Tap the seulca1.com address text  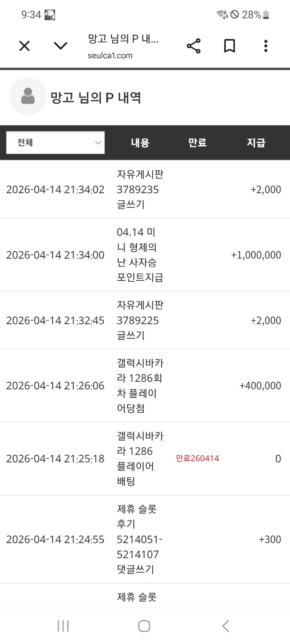click(110, 56)
